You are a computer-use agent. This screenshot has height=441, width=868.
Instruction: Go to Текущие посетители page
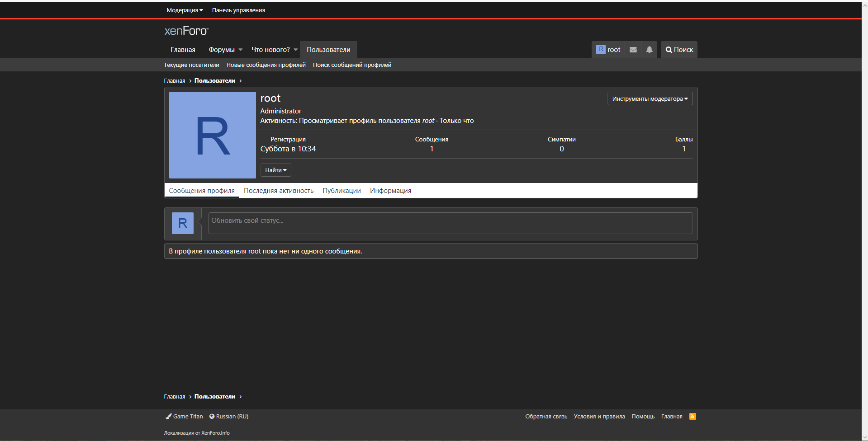click(191, 65)
